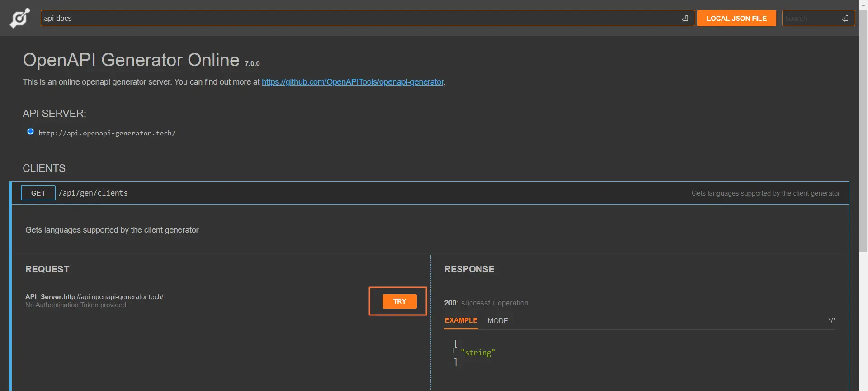Click the */* content type label
Viewport: 868px width, 391px height.
click(x=832, y=320)
